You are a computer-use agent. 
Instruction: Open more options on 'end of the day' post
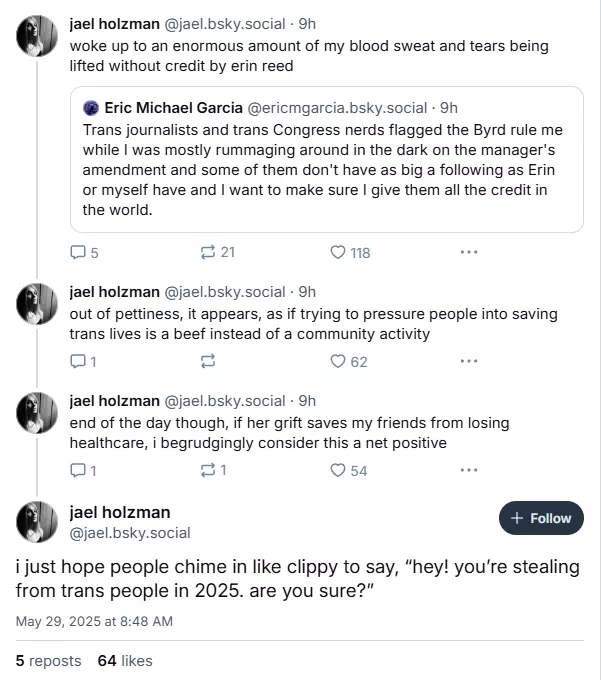(x=469, y=470)
